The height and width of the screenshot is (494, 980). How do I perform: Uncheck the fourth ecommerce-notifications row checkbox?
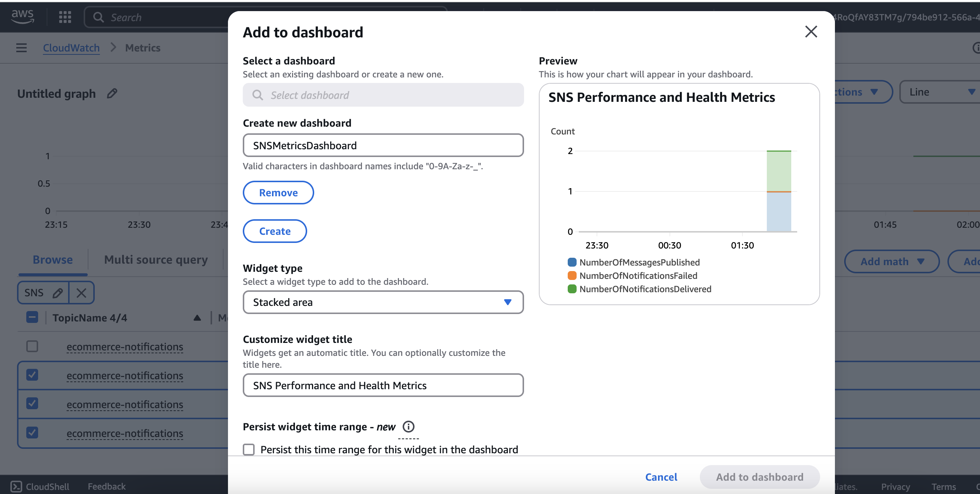point(32,433)
